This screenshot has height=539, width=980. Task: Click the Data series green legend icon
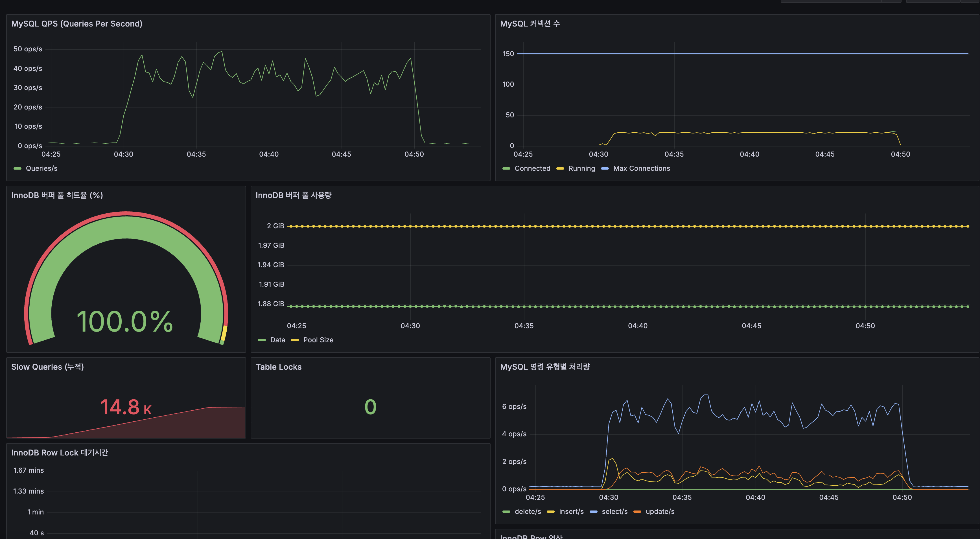tap(262, 340)
